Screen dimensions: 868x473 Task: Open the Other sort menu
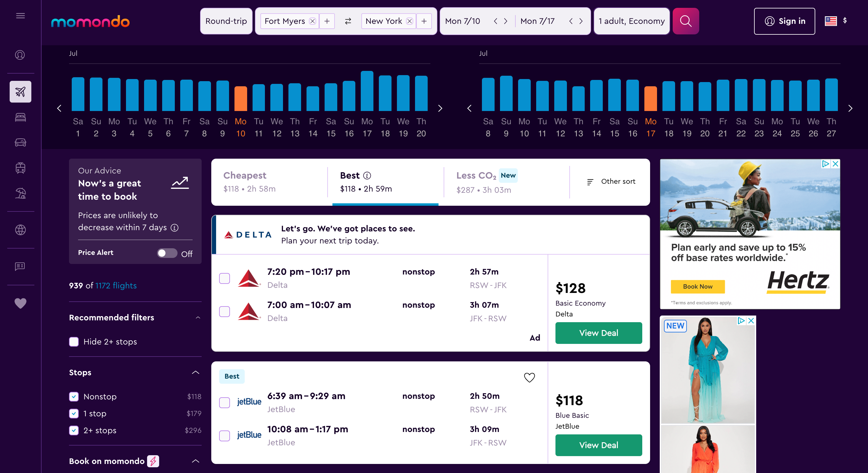coord(611,182)
